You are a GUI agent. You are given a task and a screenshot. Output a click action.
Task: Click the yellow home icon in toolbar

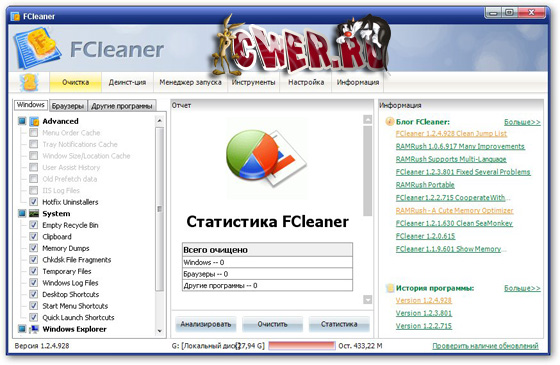click(x=29, y=82)
